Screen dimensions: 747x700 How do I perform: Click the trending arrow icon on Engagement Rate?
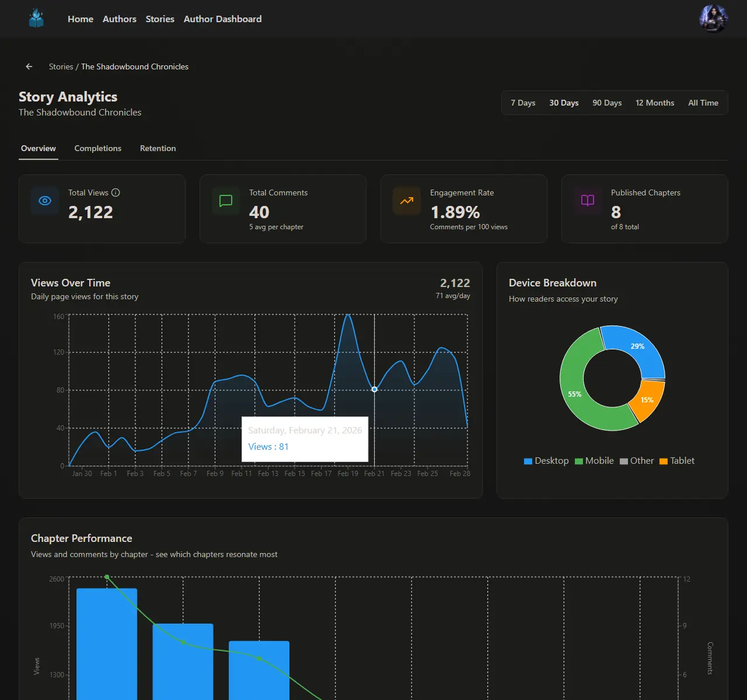pyautogui.click(x=407, y=201)
